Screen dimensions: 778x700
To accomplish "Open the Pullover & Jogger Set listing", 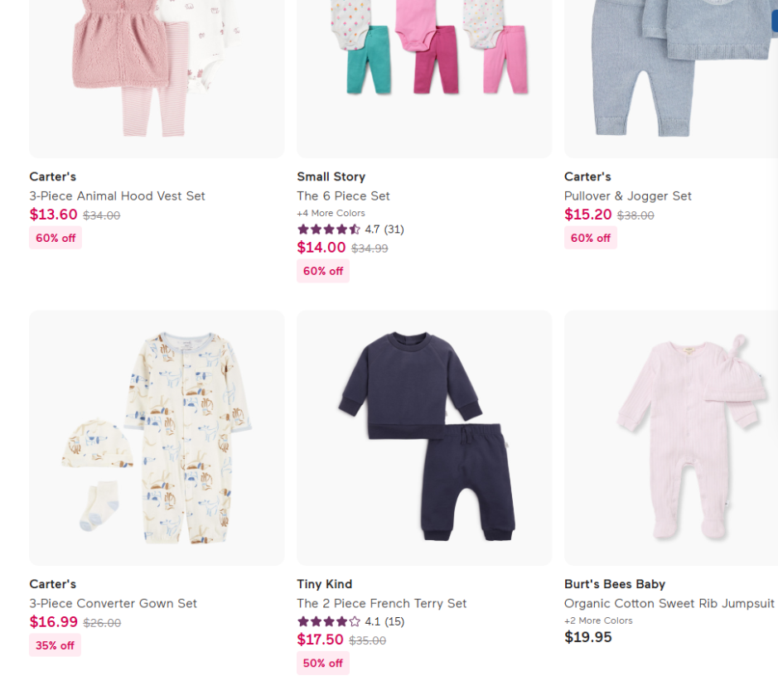I will [627, 196].
